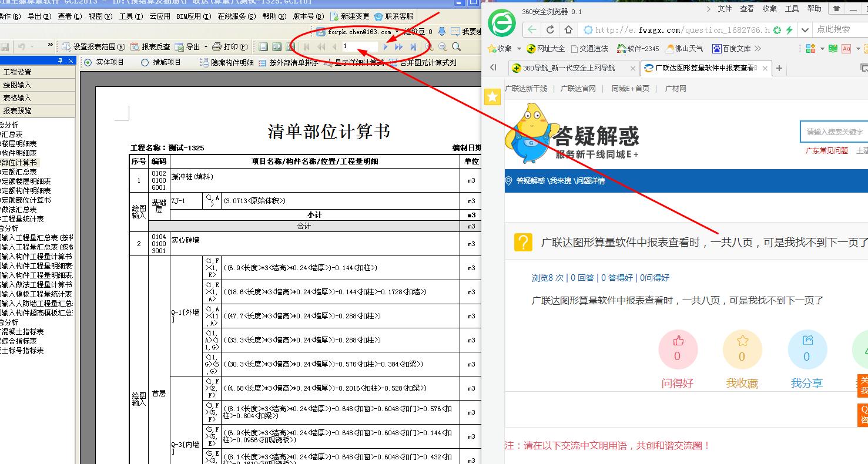Screen dimensions: 868x464
Task: Click previous page single arrow
Action: point(334,47)
